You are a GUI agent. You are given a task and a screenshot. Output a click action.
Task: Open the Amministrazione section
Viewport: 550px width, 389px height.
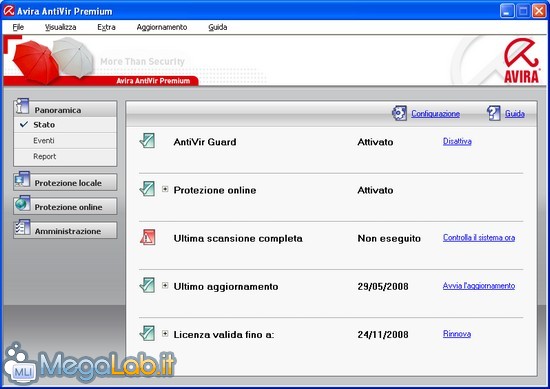[x=65, y=230]
